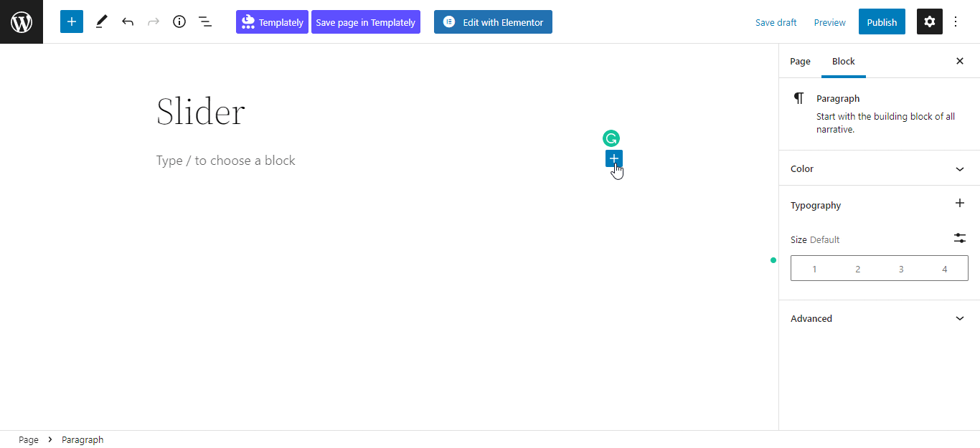Click the Redo icon

(x=154, y=22)
